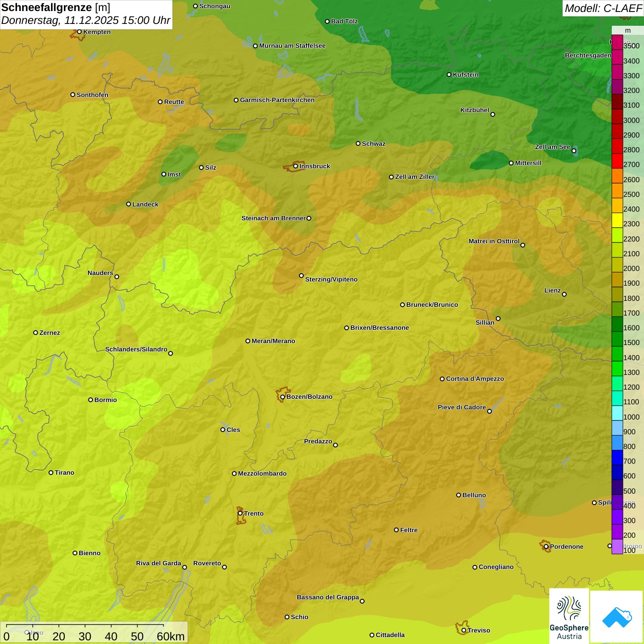Viewport: 644px width, 644px height.
Task: Click the 1000 m cyan legend swatch
Action: (x=617, y=413)
